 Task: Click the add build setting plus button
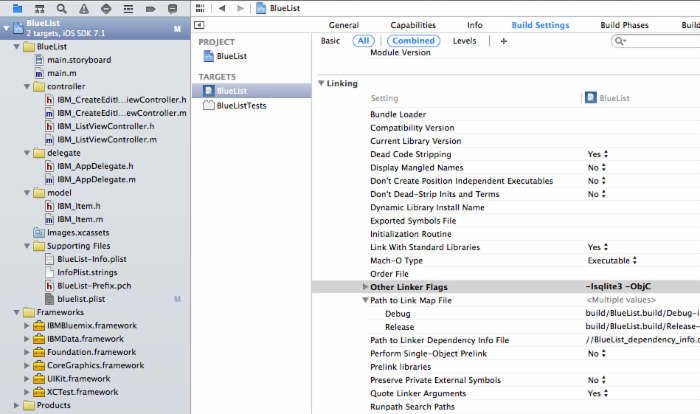point(503,41)
